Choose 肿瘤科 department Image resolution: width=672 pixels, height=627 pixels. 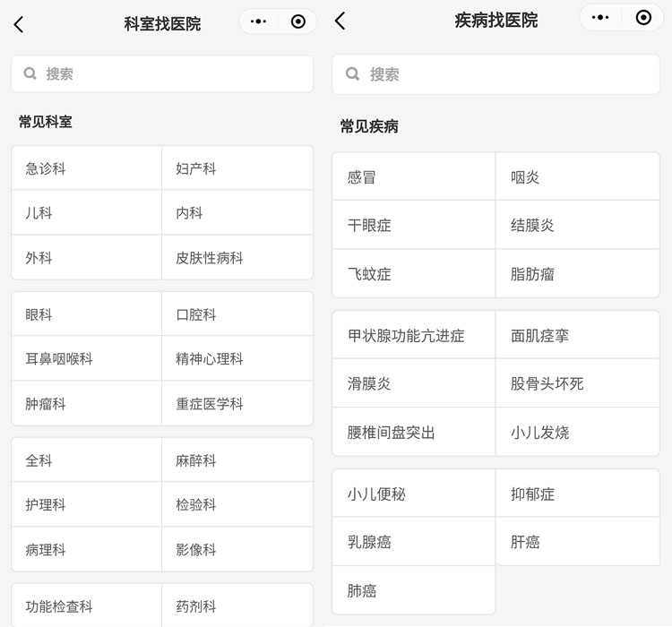(87, 403)
